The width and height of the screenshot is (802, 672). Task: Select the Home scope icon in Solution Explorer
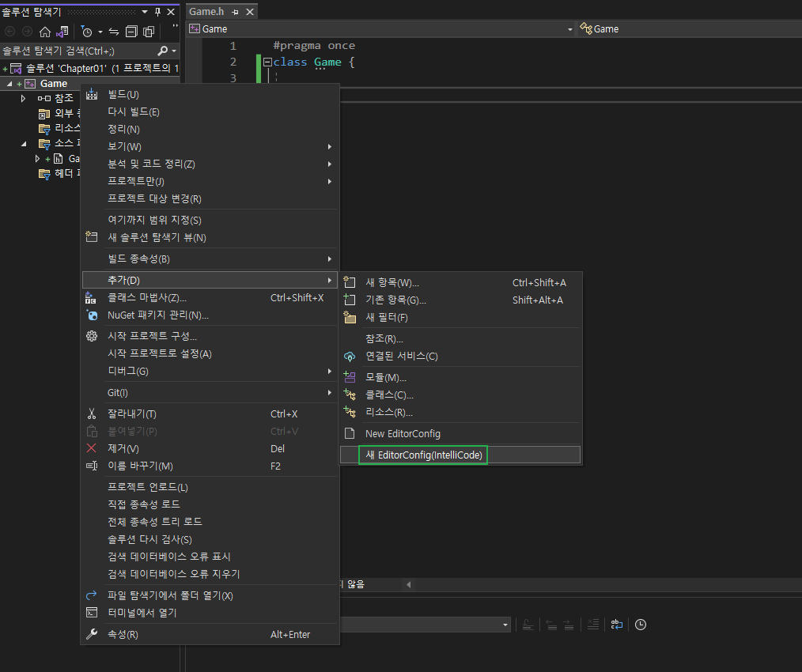pyautogui.click(x=44, y=32)
